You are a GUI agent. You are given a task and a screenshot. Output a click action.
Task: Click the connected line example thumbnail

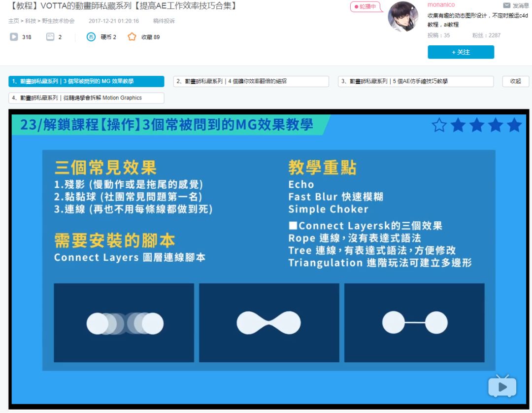[x=414, y=323]
